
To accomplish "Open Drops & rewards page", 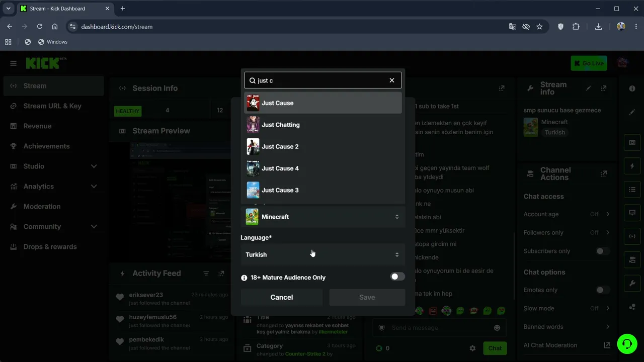I will 54,247.
